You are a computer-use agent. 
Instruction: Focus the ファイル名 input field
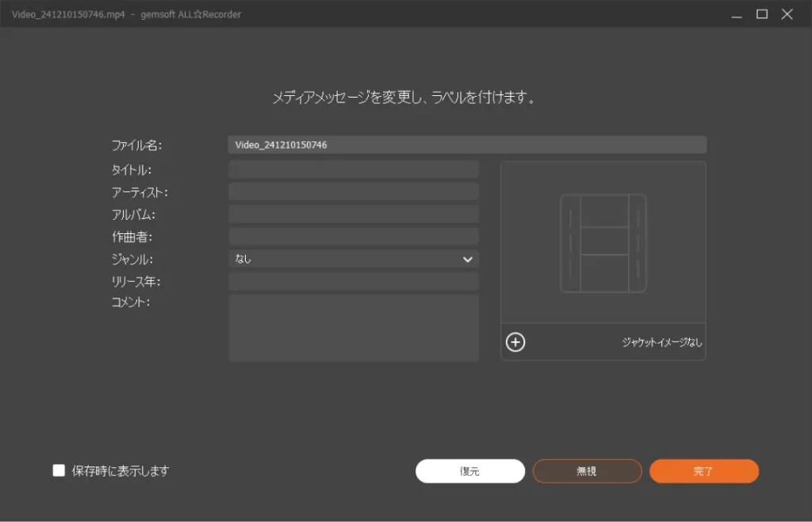pyautogui.click(x=466, y=145)
